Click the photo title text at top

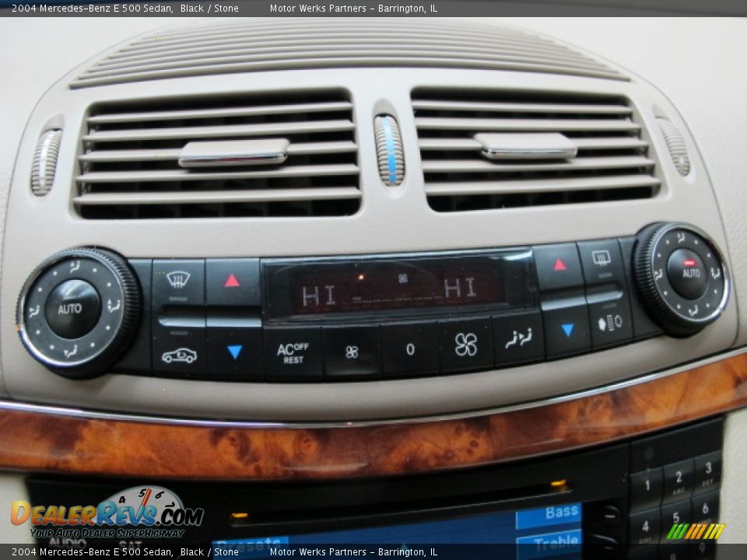(x=124, y=8)
